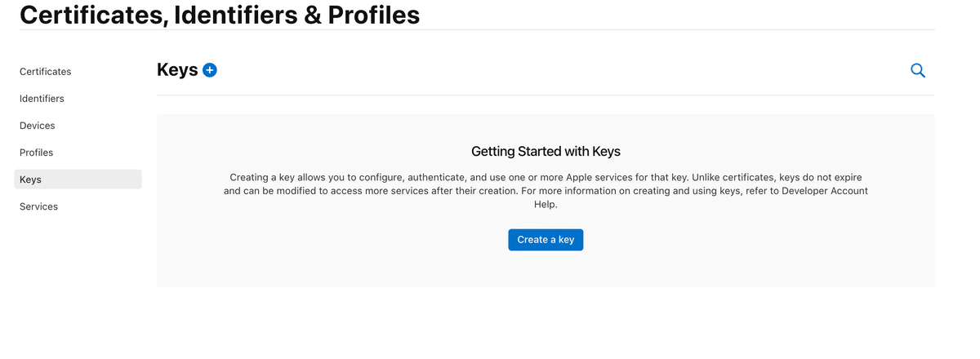Select the highlighted Keys sidebar item
Screen dimensions: 980x359
pos(78,179)
